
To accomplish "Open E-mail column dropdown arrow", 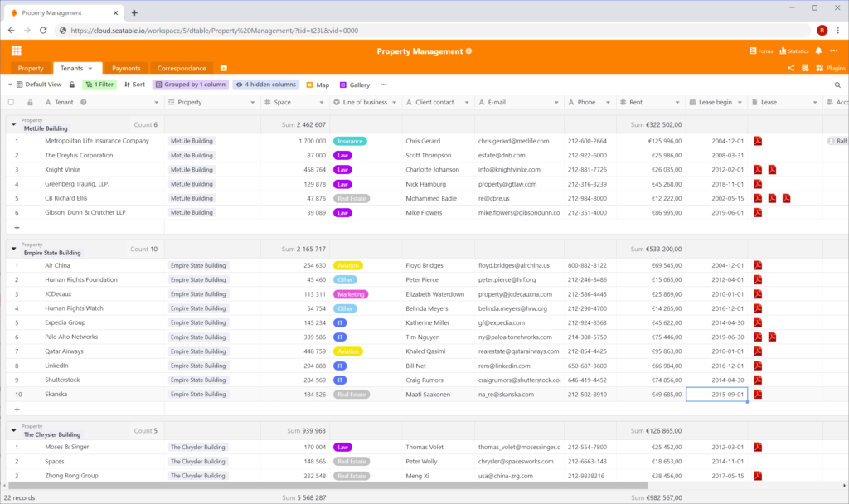I will tap(556, 102).
